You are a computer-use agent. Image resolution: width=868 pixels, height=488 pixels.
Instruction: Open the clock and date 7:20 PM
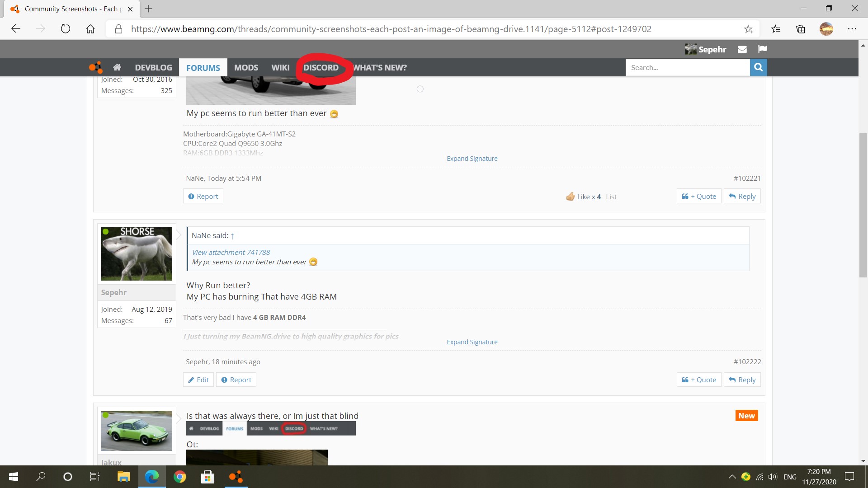819,477
